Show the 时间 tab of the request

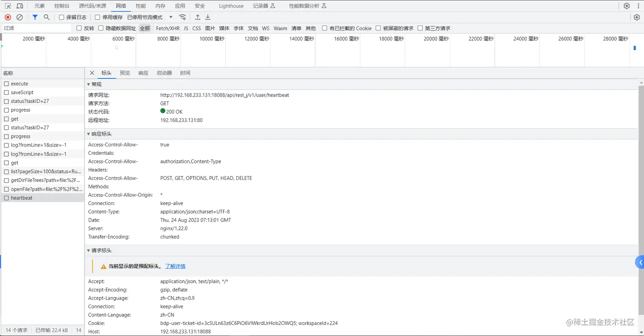[185, 73]
